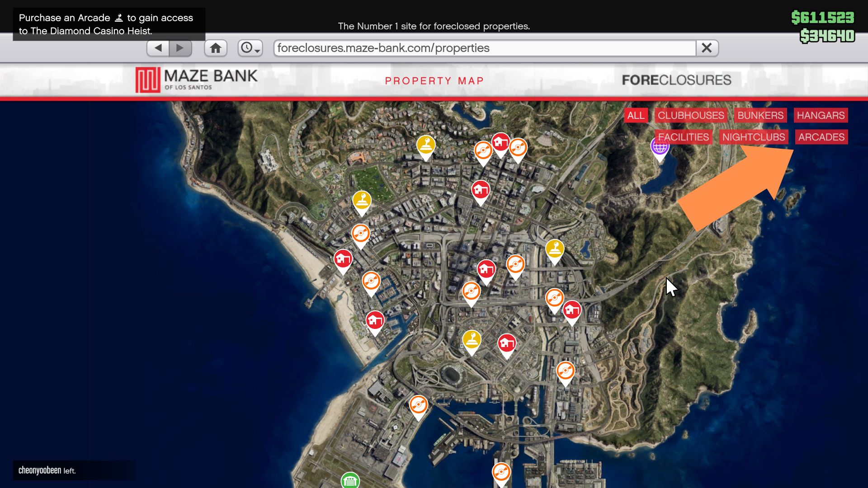Open the PROPERTY MAP heading link
868x488 pixels.
click(x=434, y=81)
